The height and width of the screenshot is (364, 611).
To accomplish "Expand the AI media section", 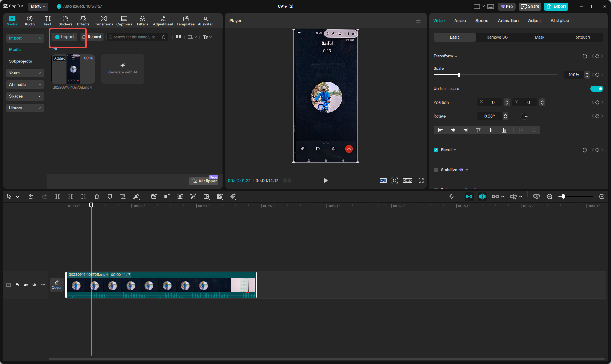I will point(25,85).
